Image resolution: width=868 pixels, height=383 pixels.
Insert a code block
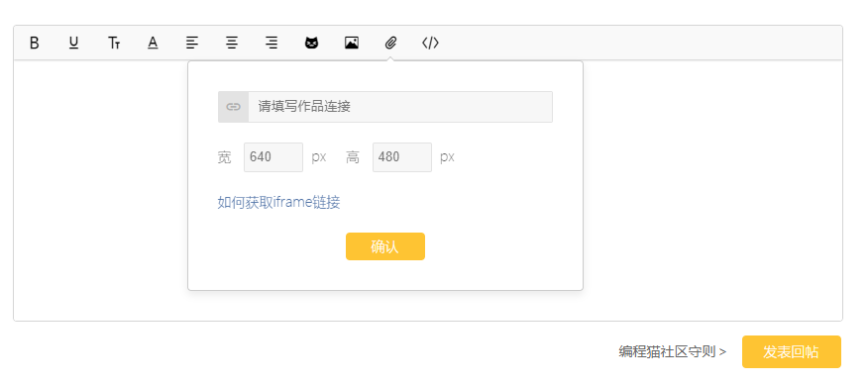point(430,43)
